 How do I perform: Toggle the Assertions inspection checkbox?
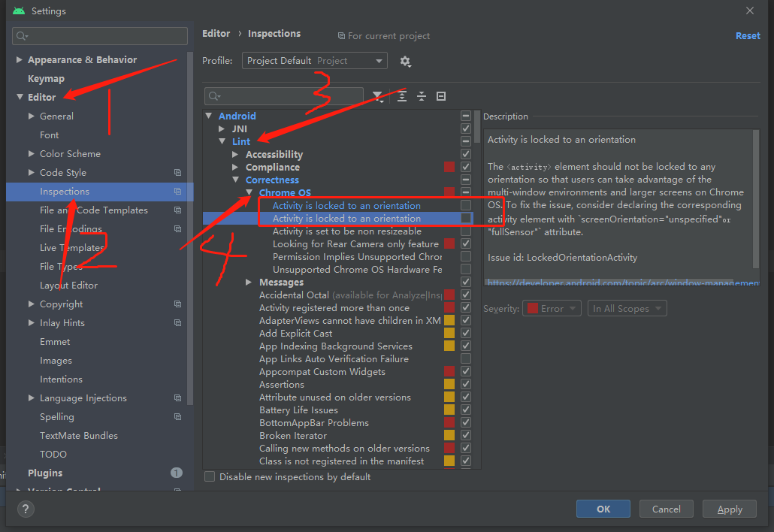point(466,384)
